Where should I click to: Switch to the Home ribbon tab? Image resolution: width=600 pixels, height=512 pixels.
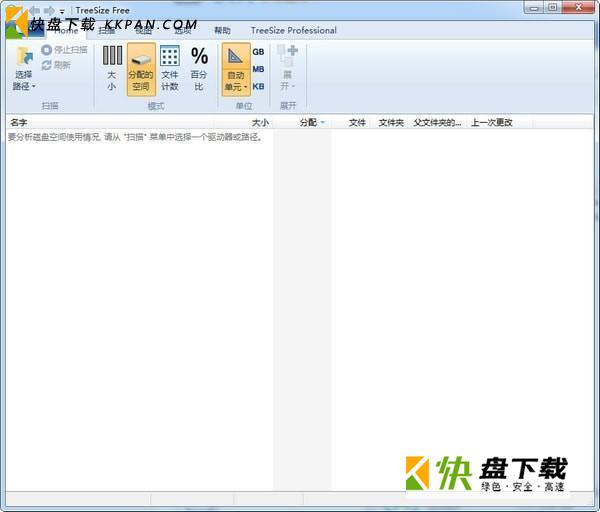66,31
